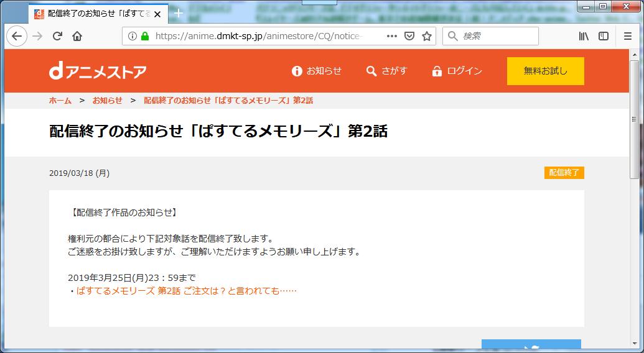
Task: Open the page actions three-dot menu
Action: pos(392,36)
